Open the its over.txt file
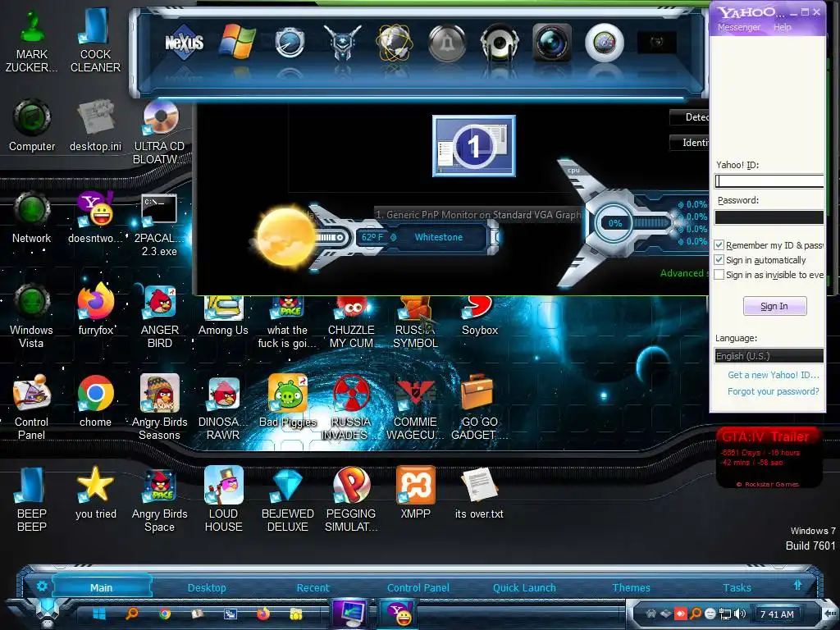This screenshot has width=840, height=630. (479, 493)
